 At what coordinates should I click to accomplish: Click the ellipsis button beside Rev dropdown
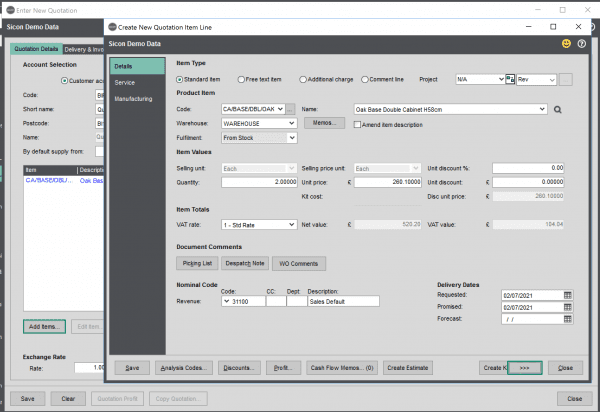click(x=566, y=80)
